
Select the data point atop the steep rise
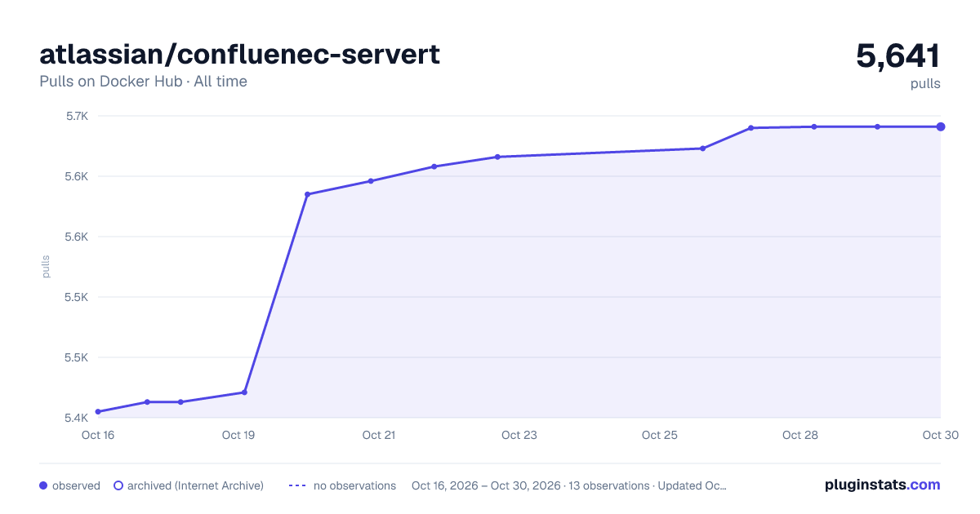point(307,194)
